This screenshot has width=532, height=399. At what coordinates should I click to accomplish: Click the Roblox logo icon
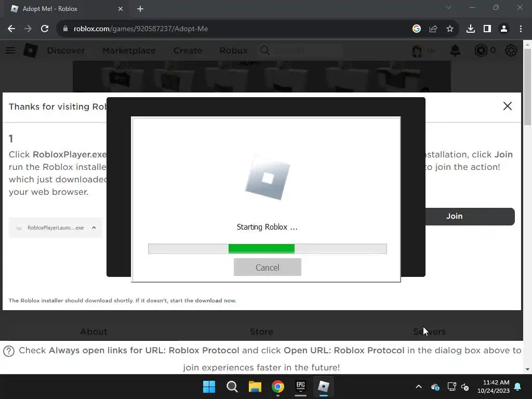point(31,50)
